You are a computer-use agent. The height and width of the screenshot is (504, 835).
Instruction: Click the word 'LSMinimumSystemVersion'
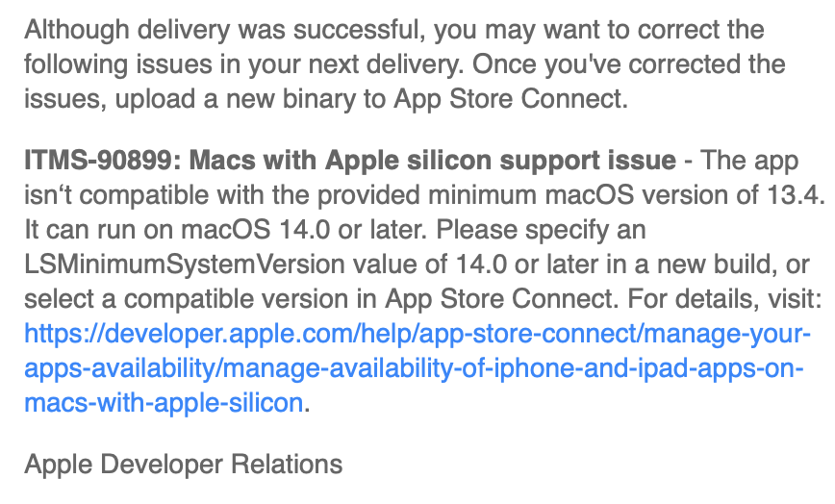tap(185, 265)
